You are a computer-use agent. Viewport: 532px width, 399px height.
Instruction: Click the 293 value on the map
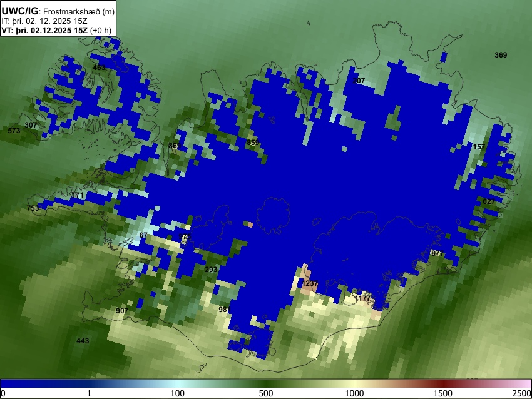click(x=211, y=270)
